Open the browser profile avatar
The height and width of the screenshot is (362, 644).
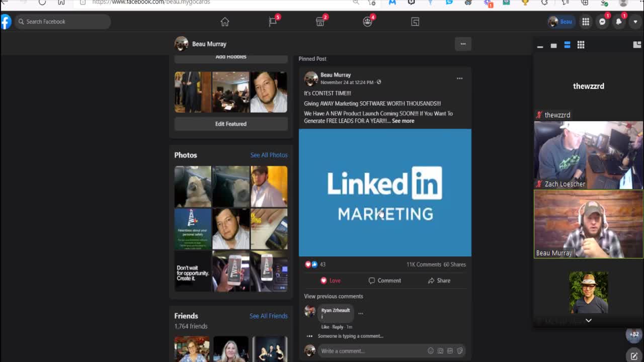623,3
